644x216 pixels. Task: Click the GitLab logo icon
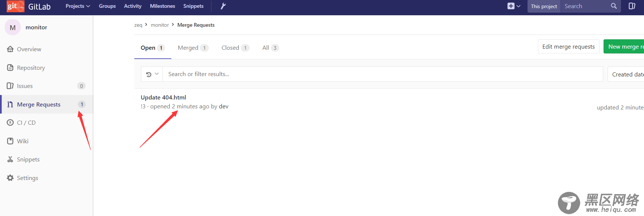15,6
